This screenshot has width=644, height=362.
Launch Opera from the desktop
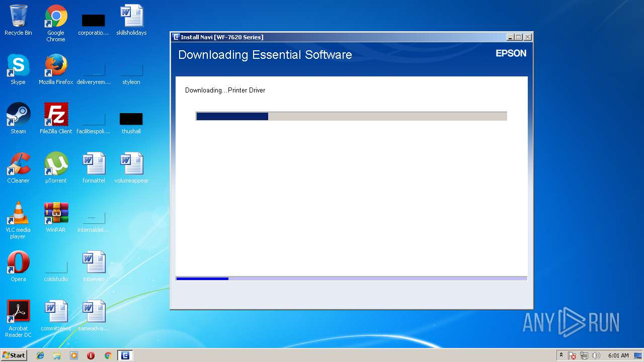(x=18, y=266)
